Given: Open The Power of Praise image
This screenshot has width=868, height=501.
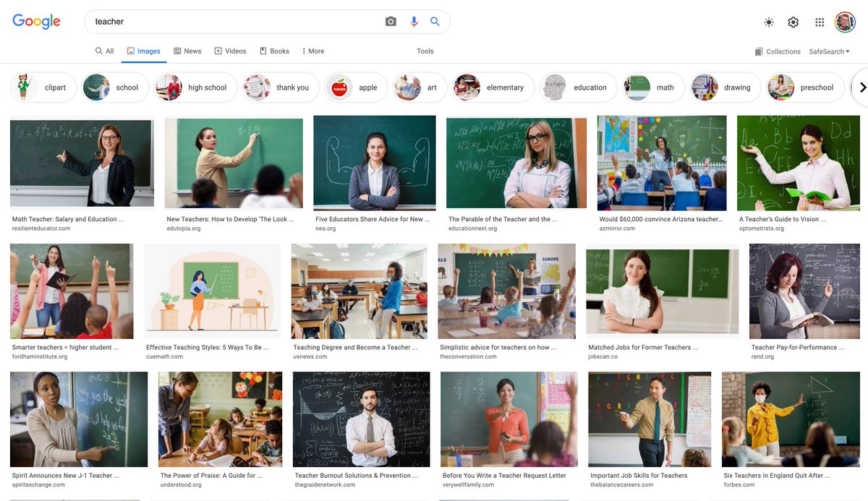Looking at the screenshot, I should [221, 419].
